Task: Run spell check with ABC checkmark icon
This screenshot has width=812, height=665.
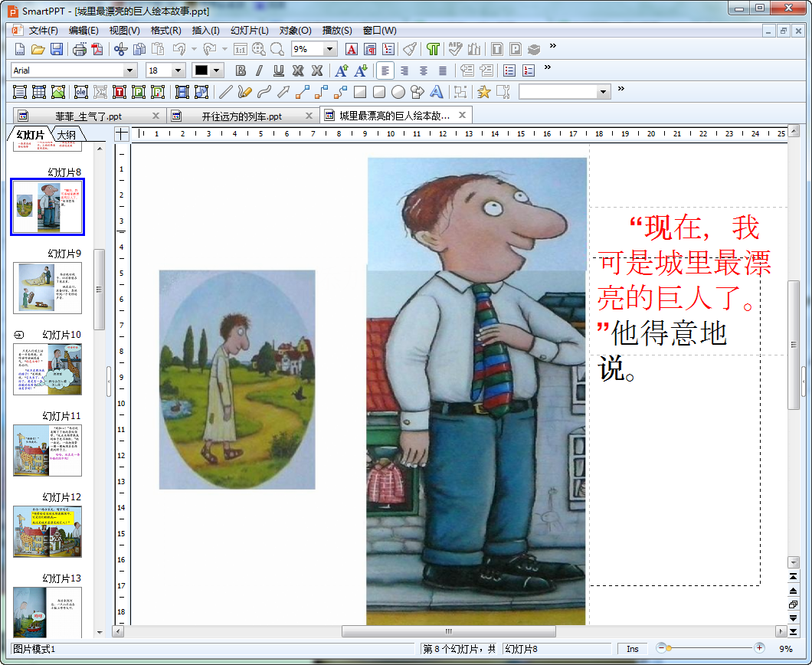Action: (x=455, y=49)
